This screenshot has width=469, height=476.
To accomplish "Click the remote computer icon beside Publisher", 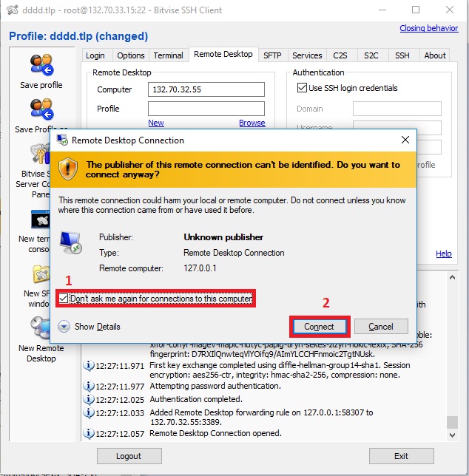I will pos(71,242).
